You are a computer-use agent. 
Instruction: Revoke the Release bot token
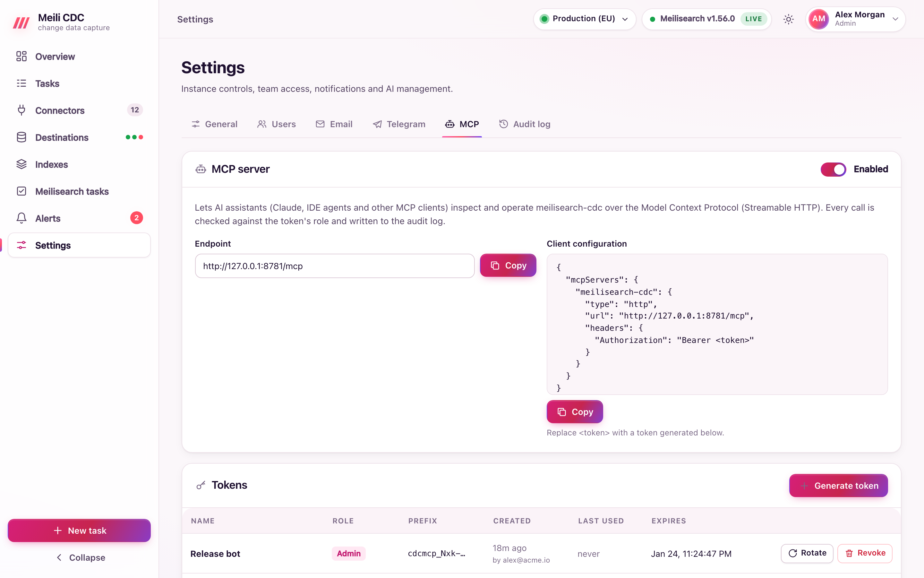click(x=865, y=553)
